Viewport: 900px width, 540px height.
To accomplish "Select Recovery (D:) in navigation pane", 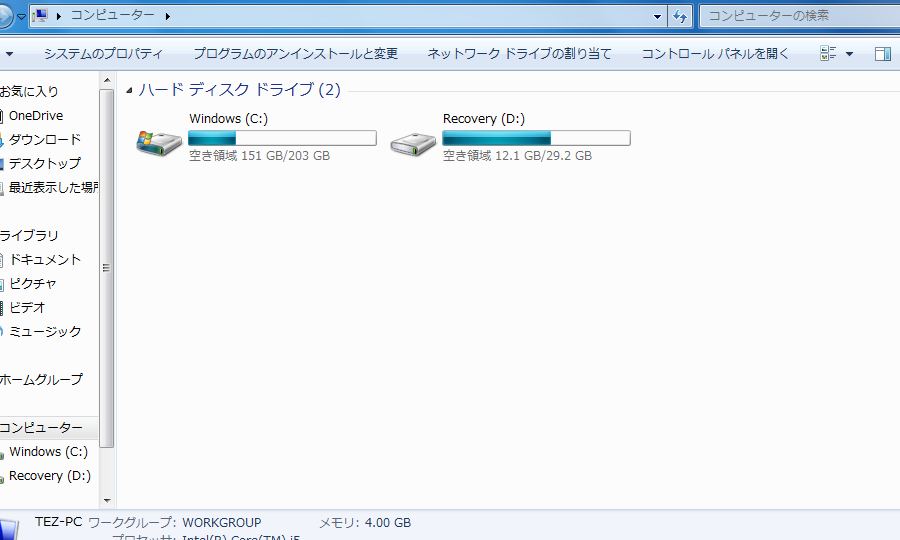I will coord(50,476).
